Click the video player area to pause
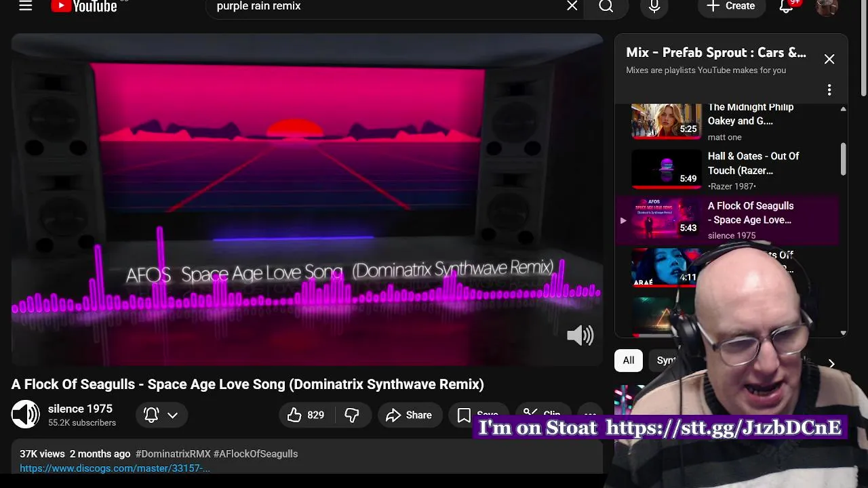 tap(307, 200)
